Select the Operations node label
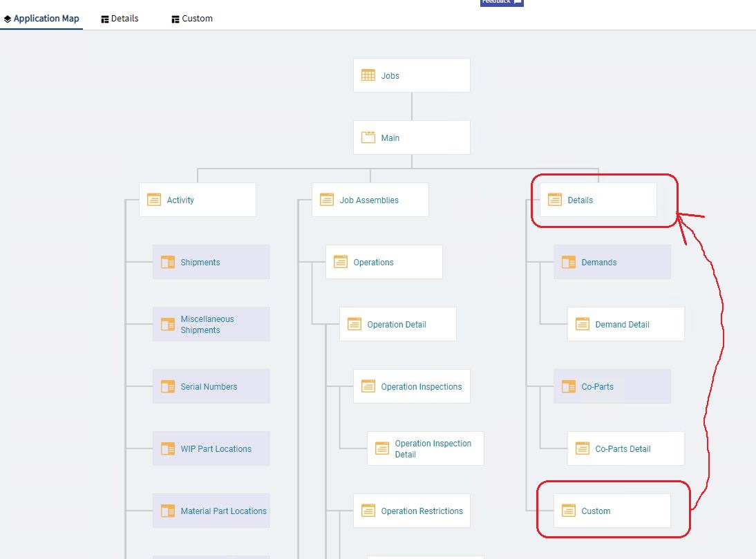The image size is (756, 559). tap(373, 262)
